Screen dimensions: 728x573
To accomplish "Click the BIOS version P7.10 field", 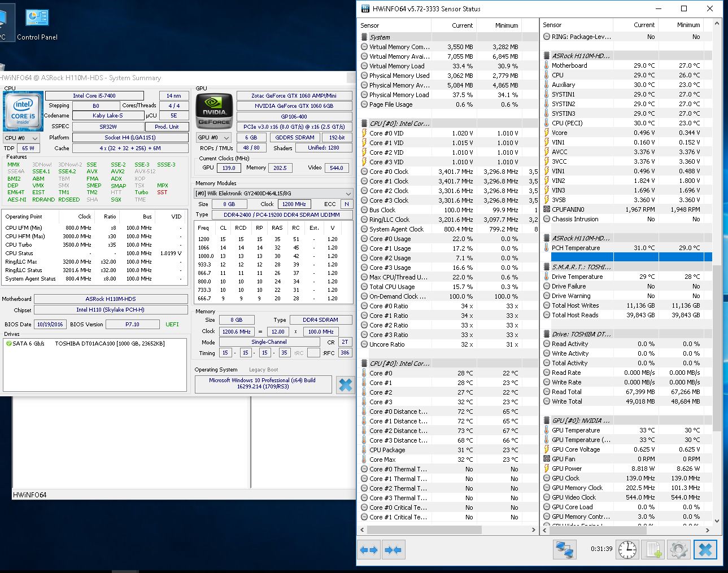I will tap(133, 324).
